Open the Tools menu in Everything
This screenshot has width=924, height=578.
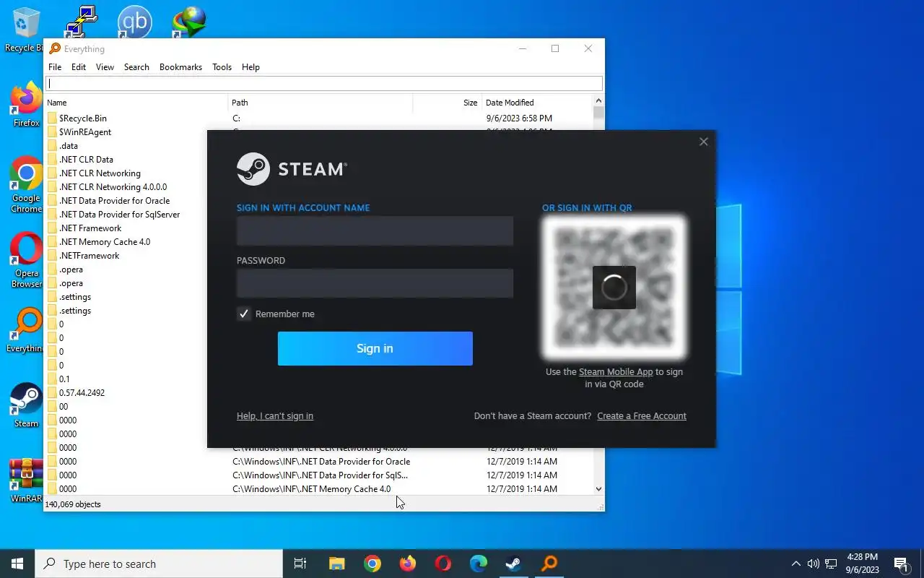tap(222, 67)
